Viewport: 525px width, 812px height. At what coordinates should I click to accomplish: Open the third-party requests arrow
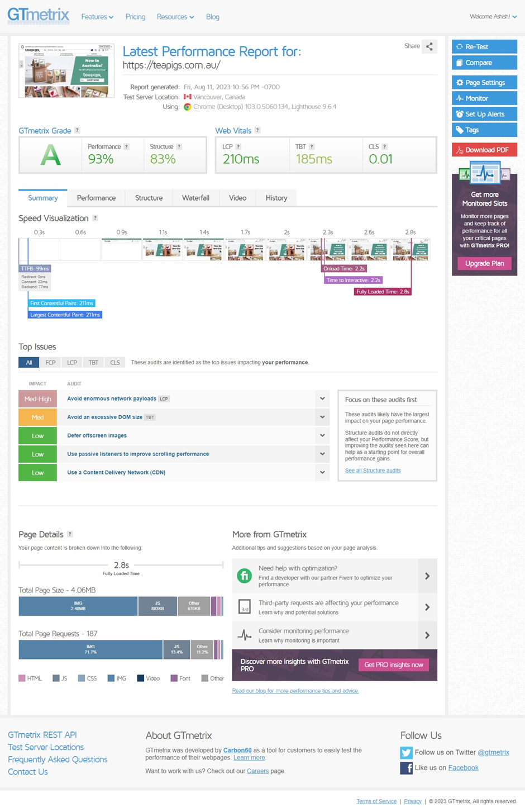(427, 607)
